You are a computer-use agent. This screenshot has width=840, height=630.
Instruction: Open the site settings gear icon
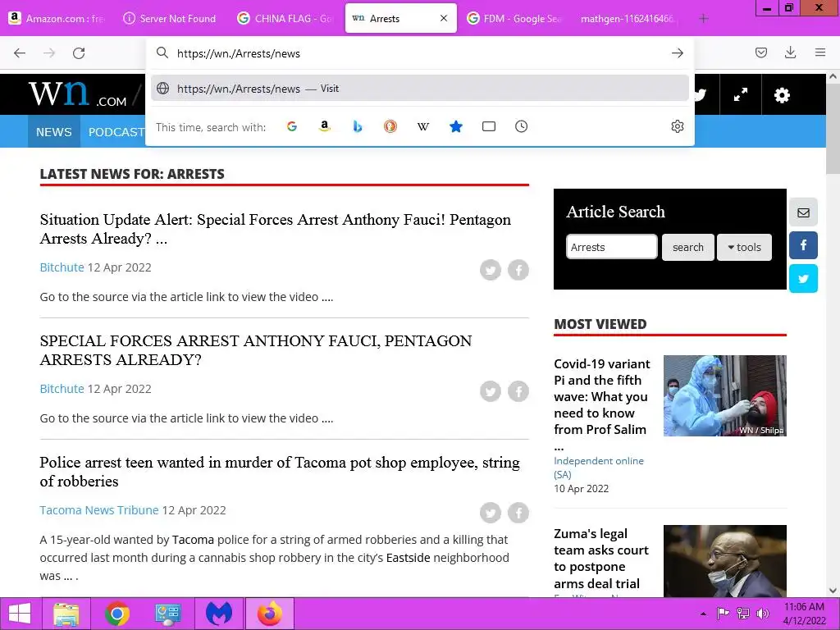coord(782,95)
